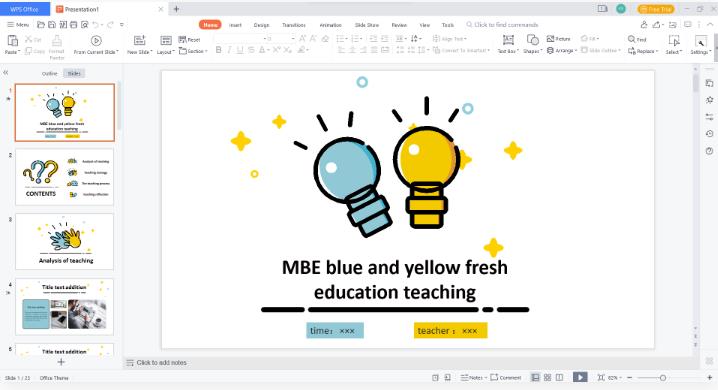Image resolution: width=718 pixels, height=390 pixels.
Task: Switch to the Outline pane tab
Action: tap(49, 73)
